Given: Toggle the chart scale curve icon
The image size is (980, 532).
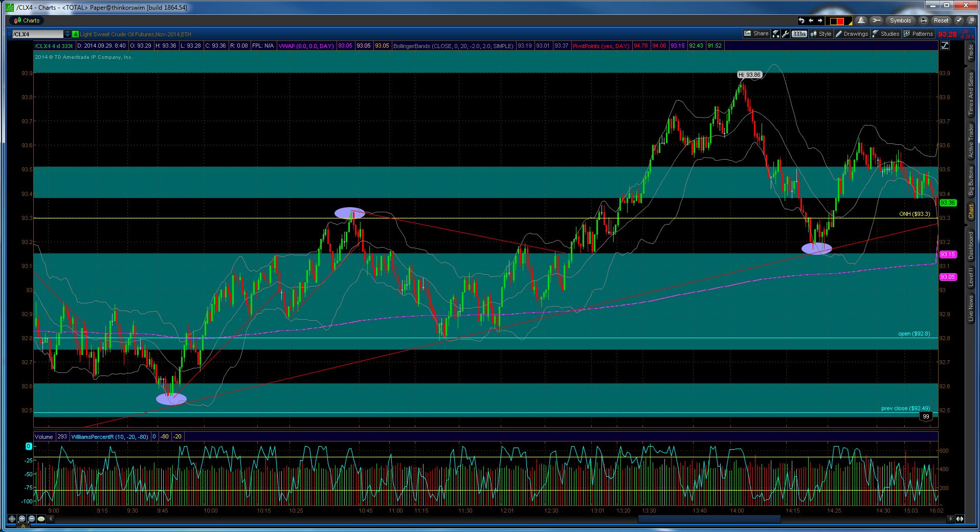Looking at the screenshot, I should click(x=944, y=46).
